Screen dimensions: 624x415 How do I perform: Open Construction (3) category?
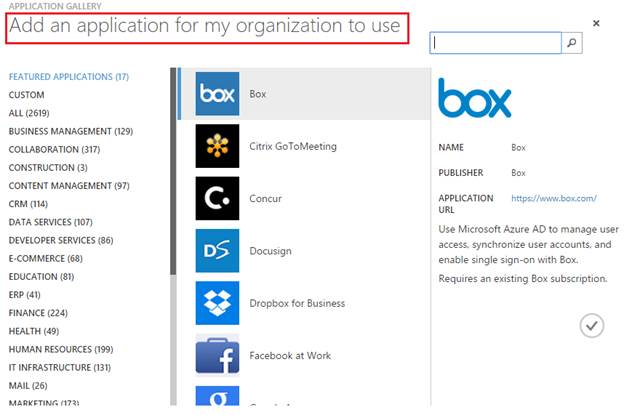point(48,168)
